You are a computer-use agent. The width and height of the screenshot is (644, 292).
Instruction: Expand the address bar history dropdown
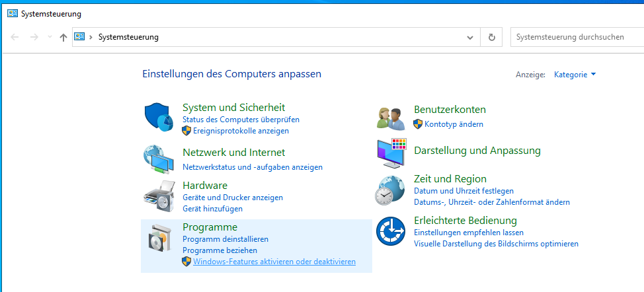pos(470,38)
